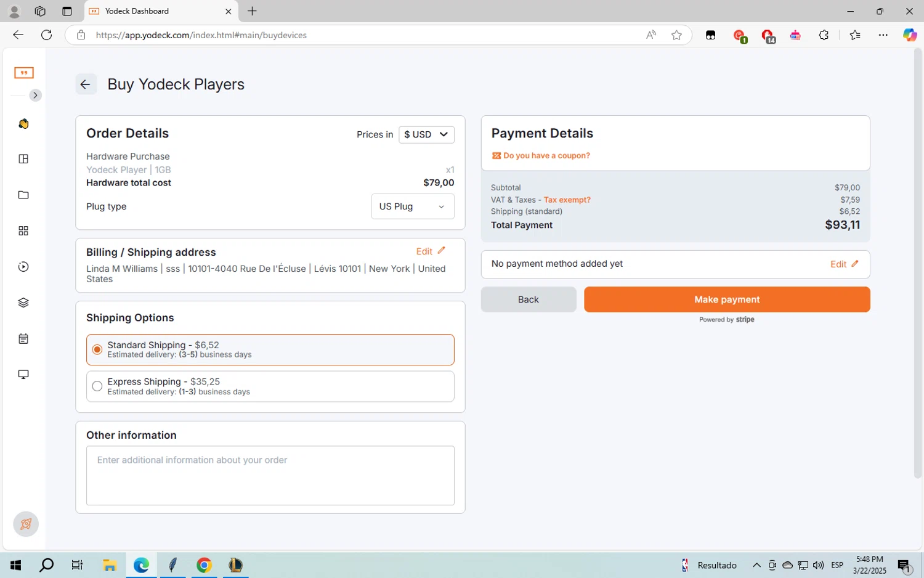Click the site info lock icon
The width and height of the screenshot is (924, 578).
pyautogui.click(x=81, y=35)
